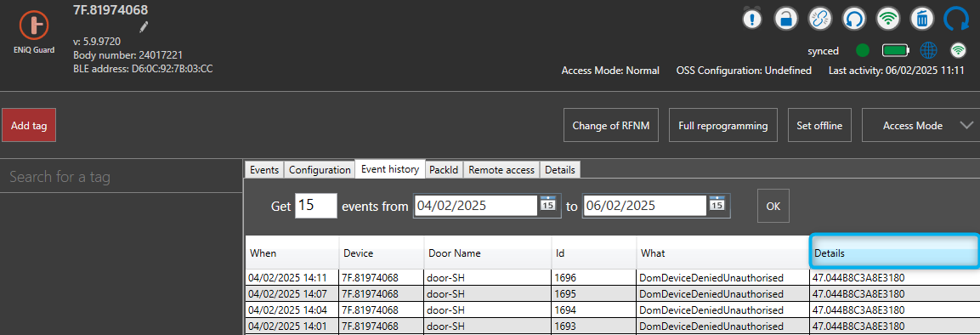
Task: Confirm the date range with OK
Action: click(x=773, y=206)
